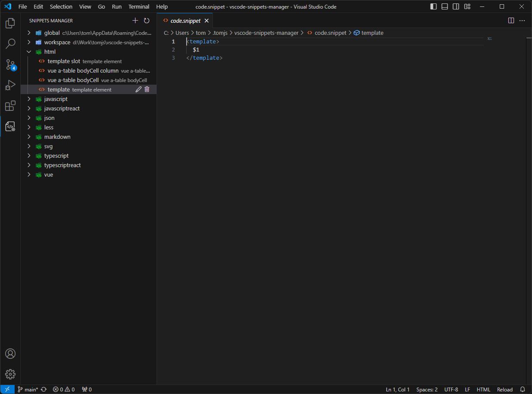Open the Explorer view in activity bar

10,23
